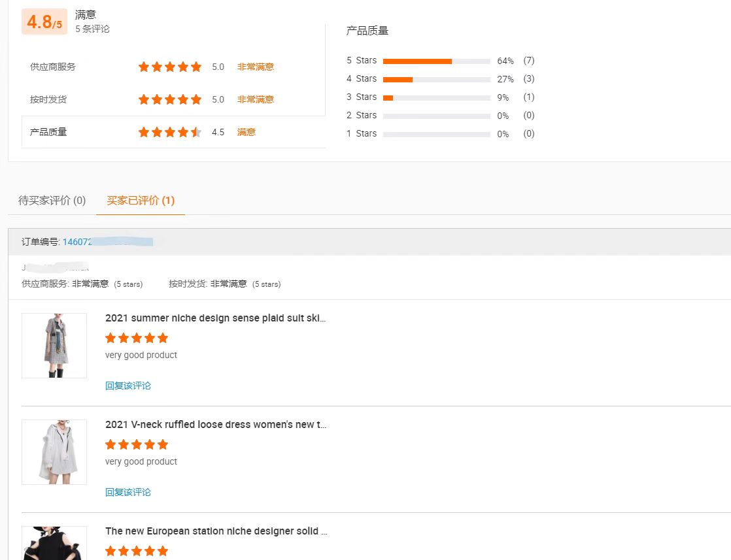Click the 3 Stars 9% bar

436,98
